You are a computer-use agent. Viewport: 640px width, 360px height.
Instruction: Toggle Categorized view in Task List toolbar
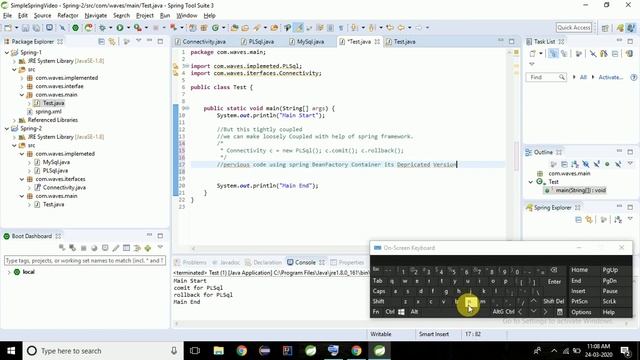[x=553, y=53]
